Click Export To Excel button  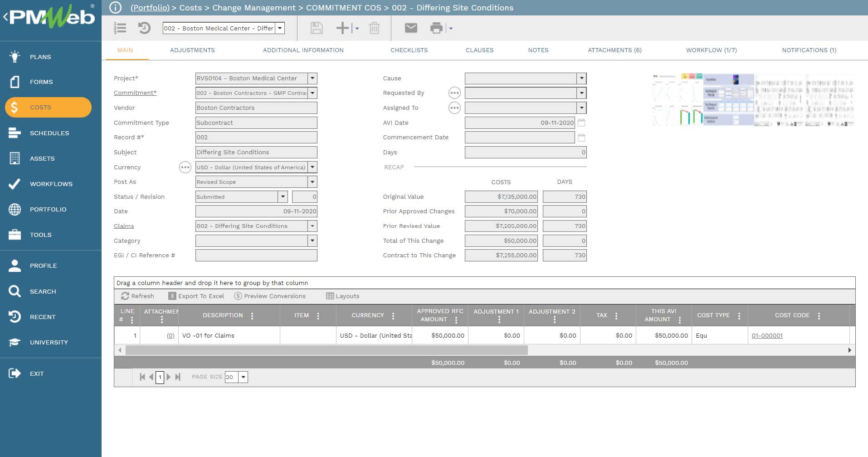point(196,296)
